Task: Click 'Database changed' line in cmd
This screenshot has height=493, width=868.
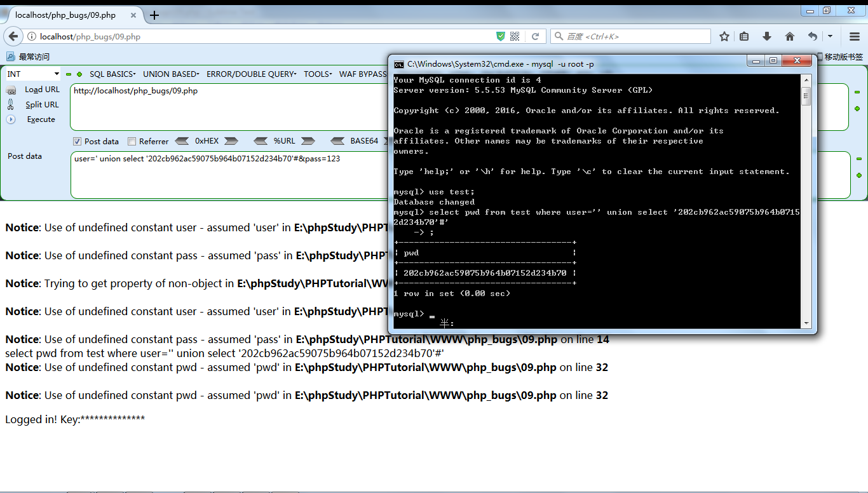Action: click(434, 202)
